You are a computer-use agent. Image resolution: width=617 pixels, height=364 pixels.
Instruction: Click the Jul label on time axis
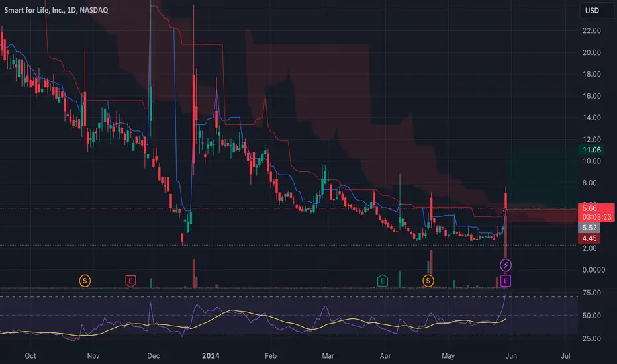[565, 356]
